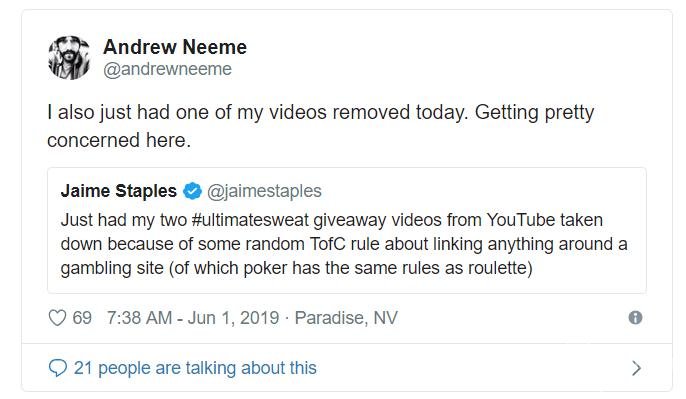Open '21 people are talking about this'
This screenshot has height=399, width=686.
point(195,368)
